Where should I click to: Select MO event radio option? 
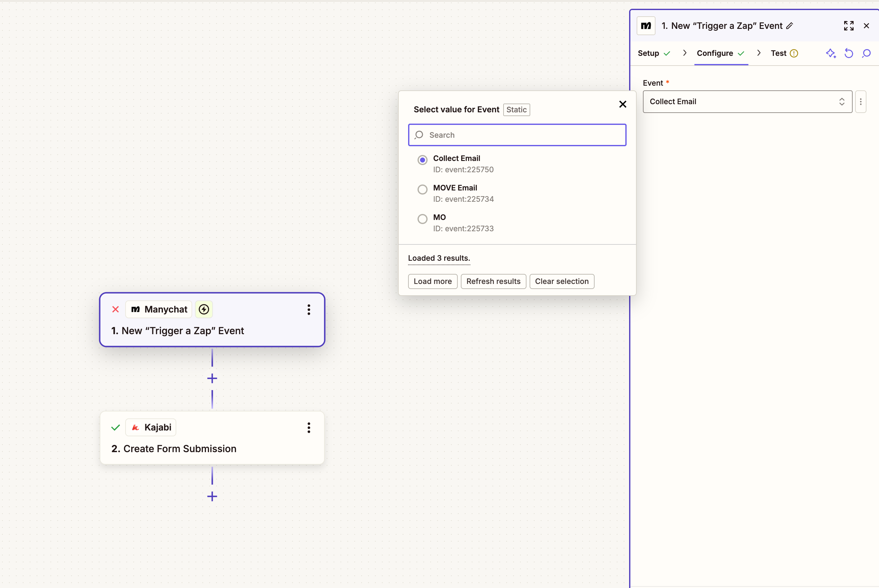[x=423, y=219]
